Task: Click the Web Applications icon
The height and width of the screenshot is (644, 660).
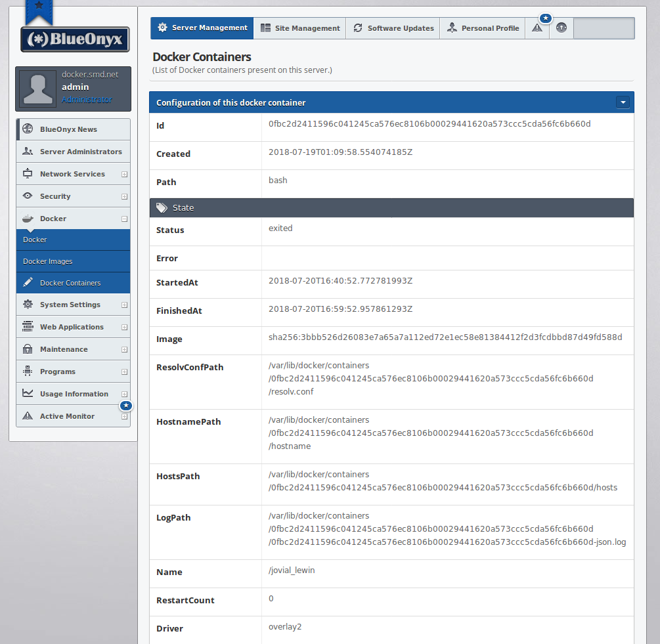Action: click(x=28, y=326)
